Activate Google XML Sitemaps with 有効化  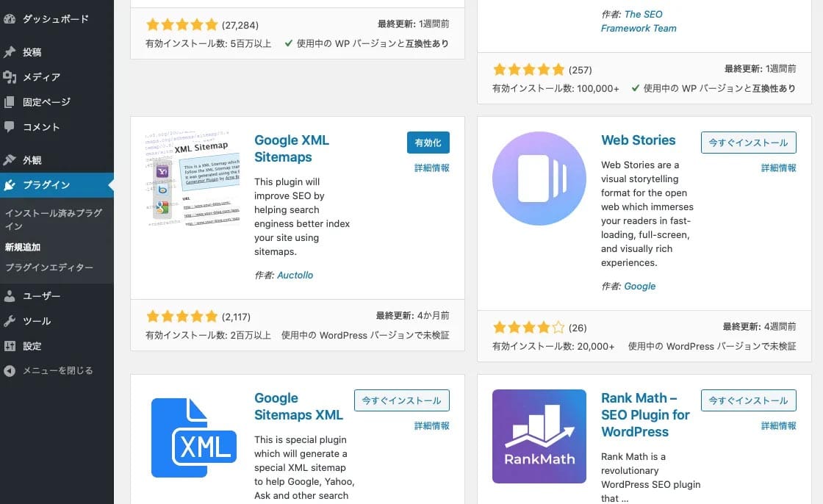click(x=428, y=143)
